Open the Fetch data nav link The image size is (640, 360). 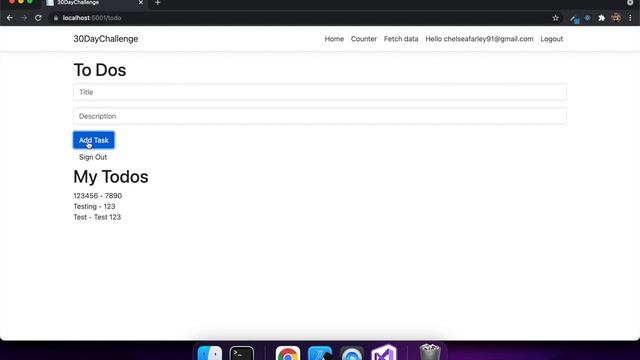[401, 39]
